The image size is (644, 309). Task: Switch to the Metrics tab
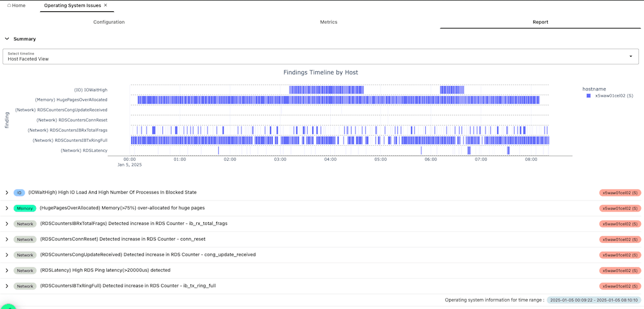[328, 22]
